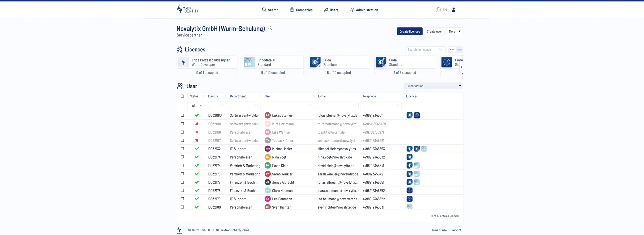Screen dimensions: 644x235
Task: Select checkbox for Michael Meier row
Action: pos(182,149)
